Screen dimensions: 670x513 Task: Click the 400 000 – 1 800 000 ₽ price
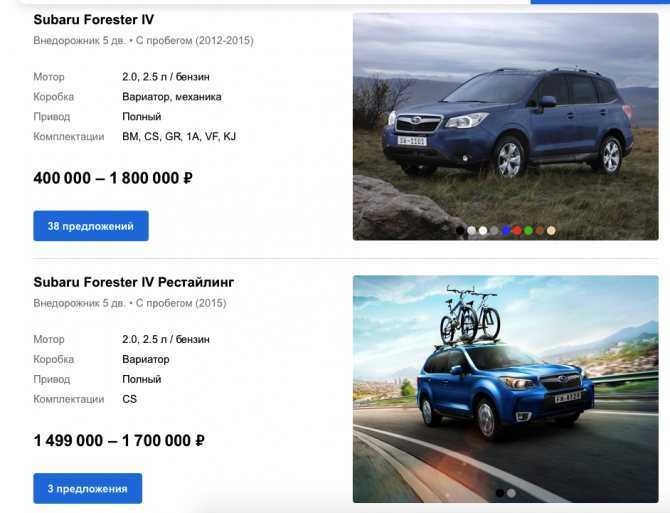click(x=113, y=178)
